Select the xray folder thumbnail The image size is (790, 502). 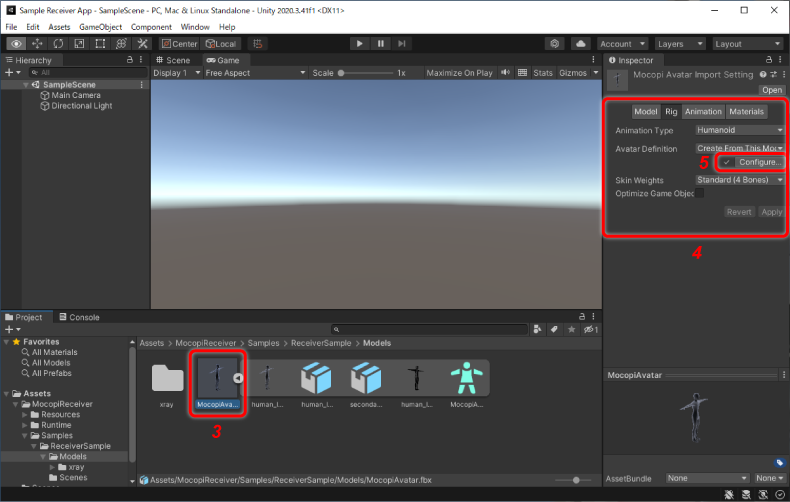(x=168, y=379)
